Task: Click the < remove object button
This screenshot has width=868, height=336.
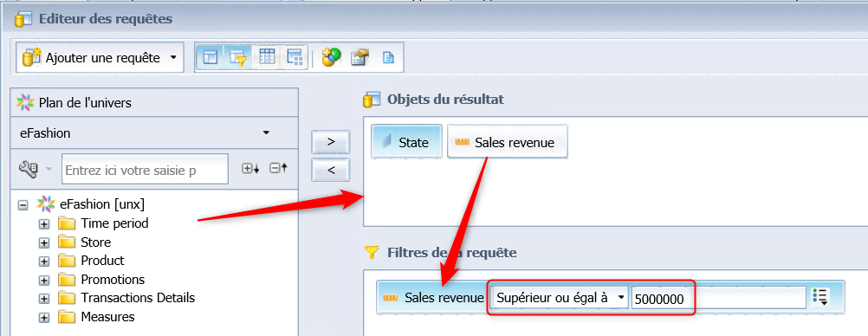Action: point(331,170)
